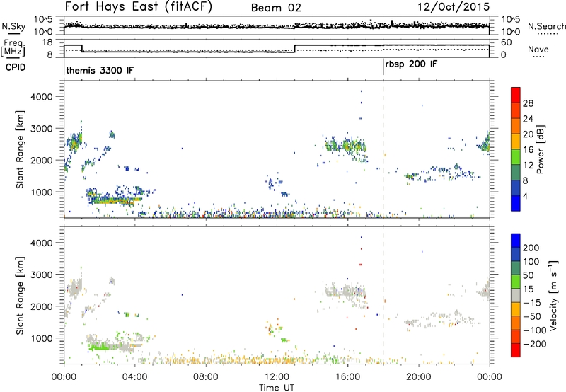Image resolution: width=566 pixels, height=392 pixels.
Task: Click the "4000" tick in power panel
Action: pos(42,97)
